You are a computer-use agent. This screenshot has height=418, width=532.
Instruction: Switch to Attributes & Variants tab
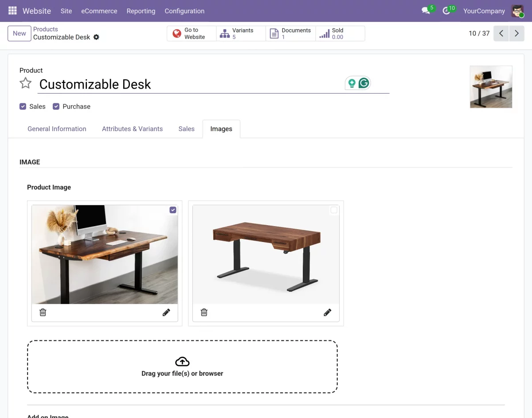click(133, 129)
